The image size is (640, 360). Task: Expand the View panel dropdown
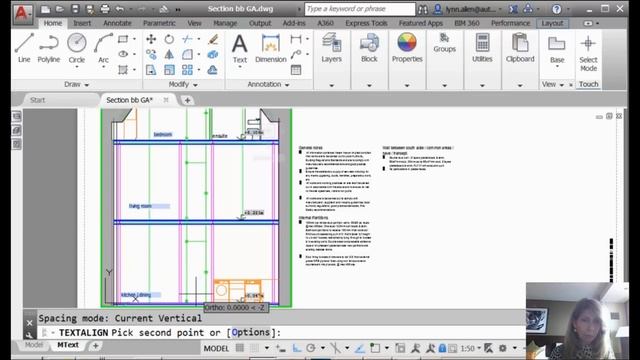[553, 84]
